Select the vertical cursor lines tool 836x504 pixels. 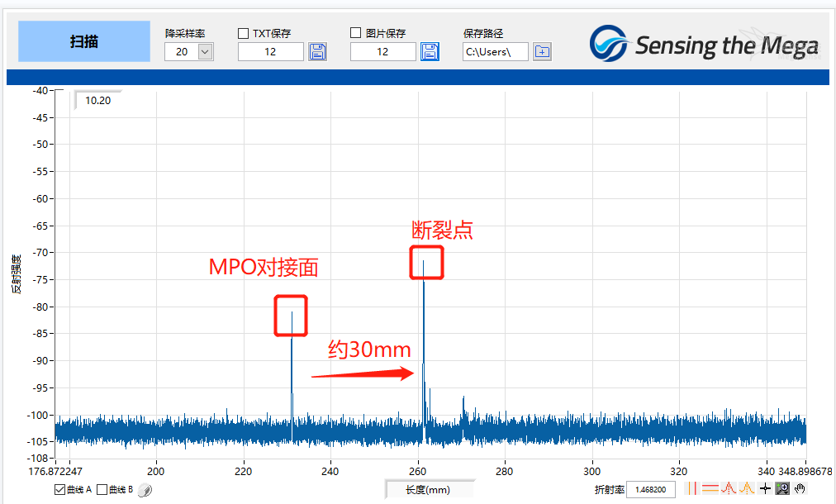coord(692,488)
